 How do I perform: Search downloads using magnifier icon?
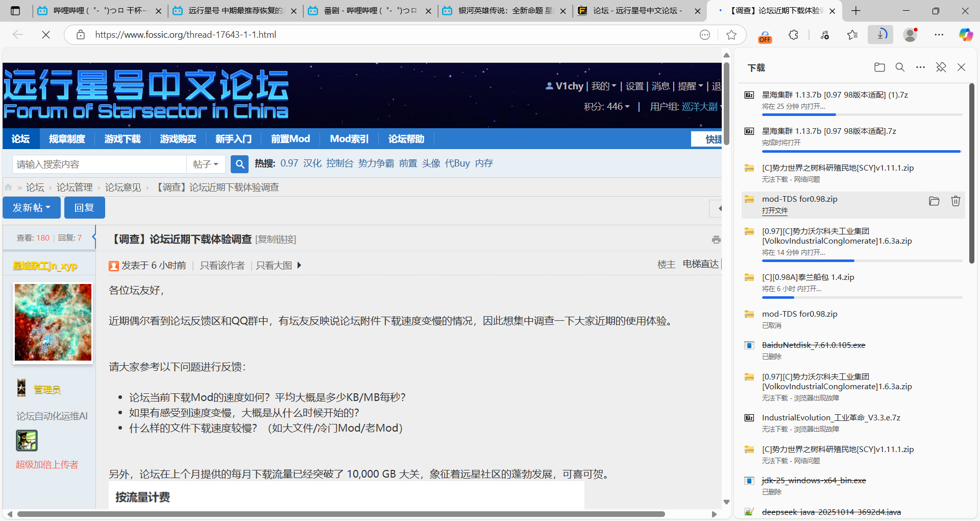(900, 67)
